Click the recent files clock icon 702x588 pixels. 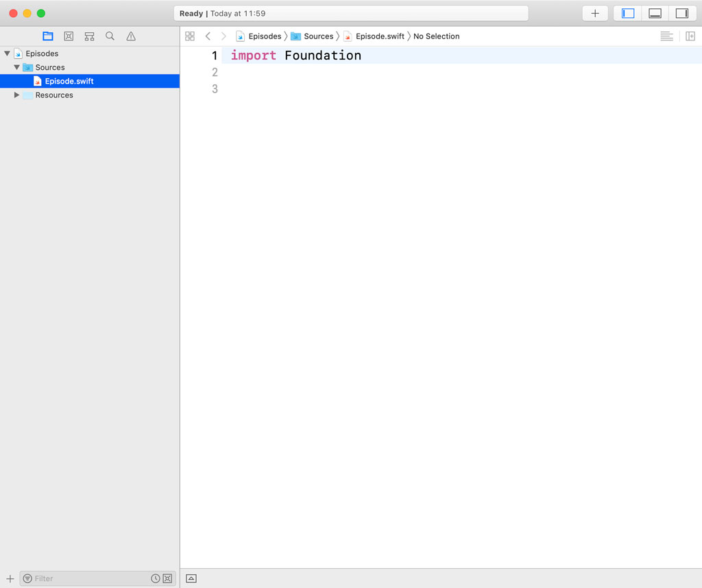(156, 578)
